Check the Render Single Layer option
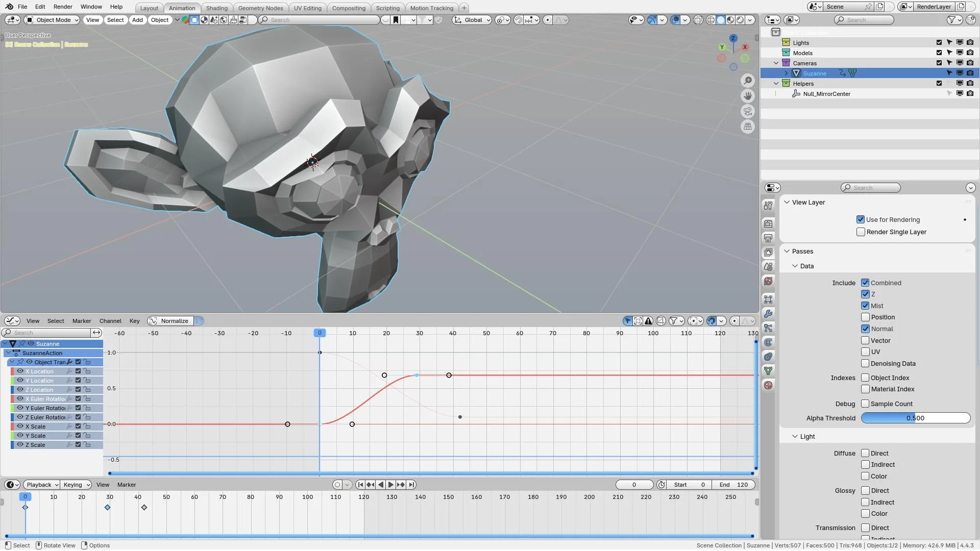 tap(861, 232)
